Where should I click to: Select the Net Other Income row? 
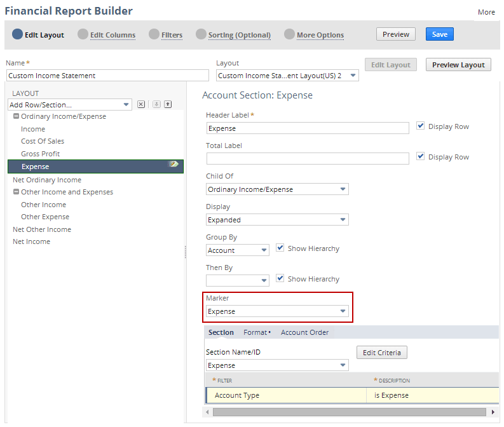tap(42, 229)
